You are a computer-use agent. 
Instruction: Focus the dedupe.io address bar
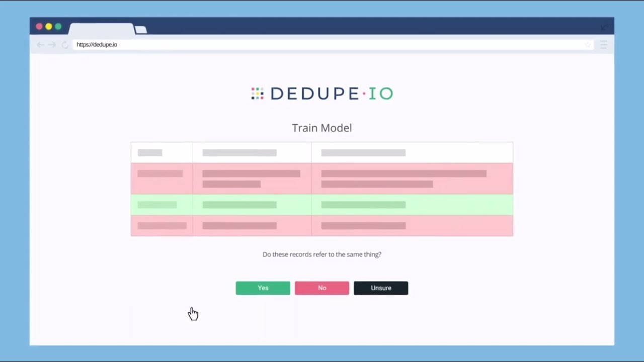pyautogui.click(x=333, y=45)
